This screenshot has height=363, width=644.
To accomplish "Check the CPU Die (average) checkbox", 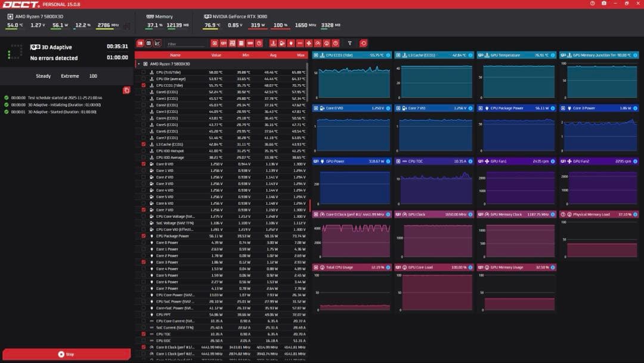I will [x=143, y=79].
